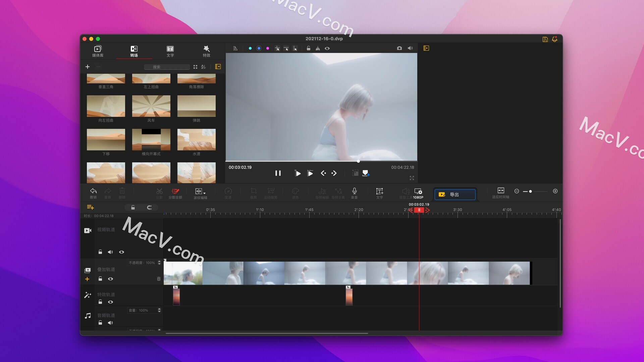Select the first fx clip on effects track
Viewport: 644px width, 362px height.
coord(176,296)
